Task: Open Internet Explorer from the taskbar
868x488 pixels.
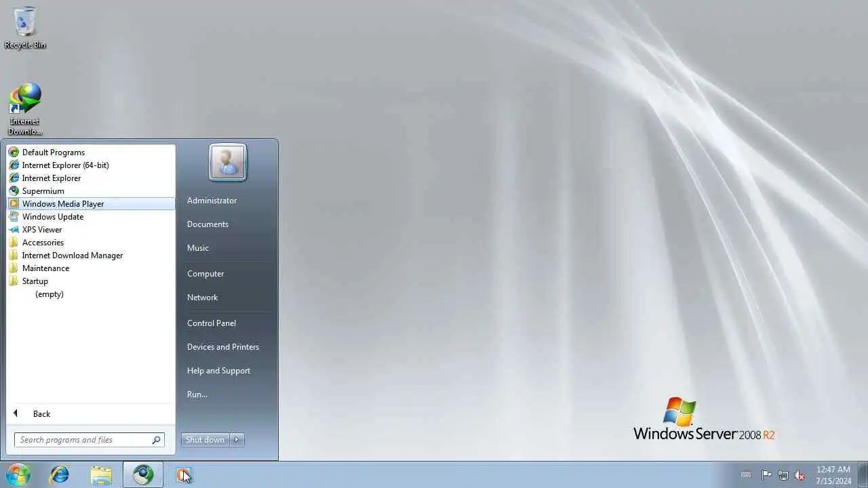Action: [x=60, y=475]
